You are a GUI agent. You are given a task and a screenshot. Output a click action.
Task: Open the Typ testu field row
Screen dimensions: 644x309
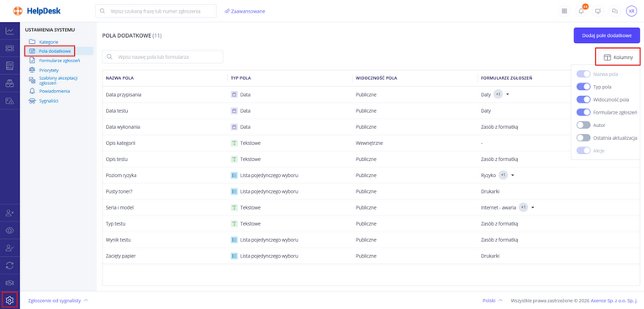pos(371,224)
